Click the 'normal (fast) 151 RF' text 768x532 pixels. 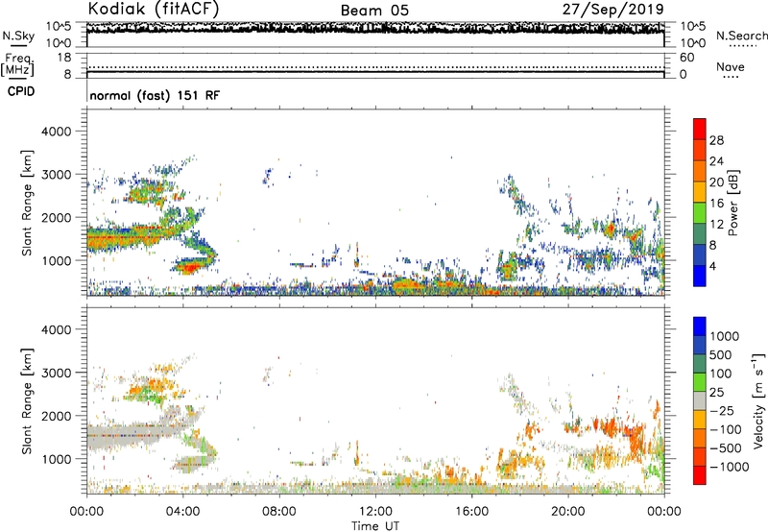[x=155, y=95]
